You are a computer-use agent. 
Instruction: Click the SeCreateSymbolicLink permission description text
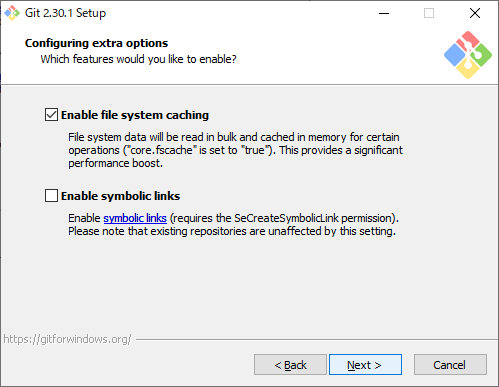[x=233, y=225]
